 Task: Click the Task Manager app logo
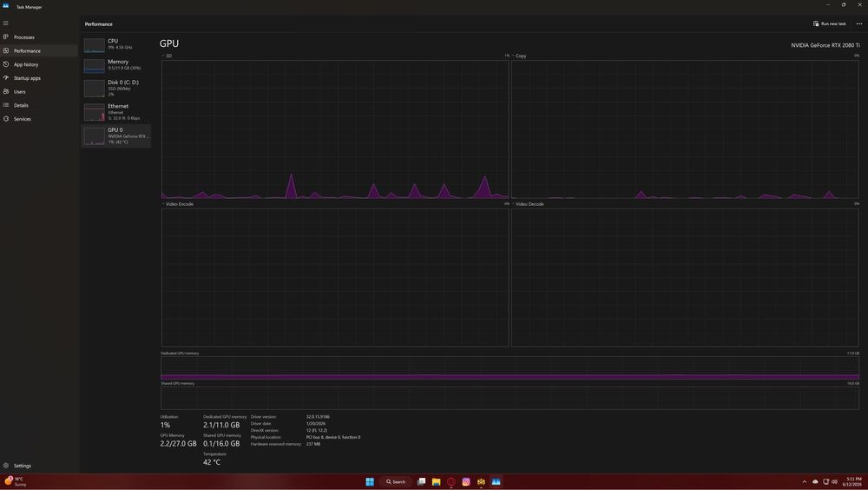click(5, 6)
